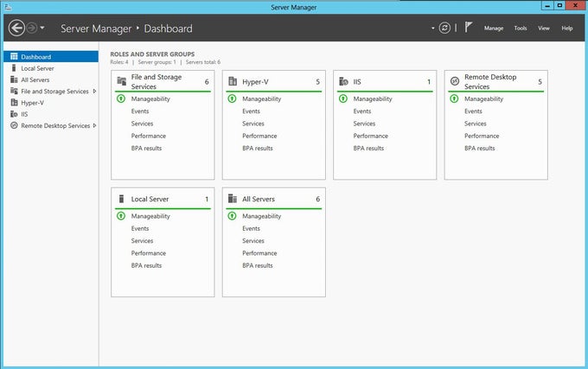Open the dropdown arrow beside Refresh
This screenshot has width=588, height=369.
click(432, 29)
